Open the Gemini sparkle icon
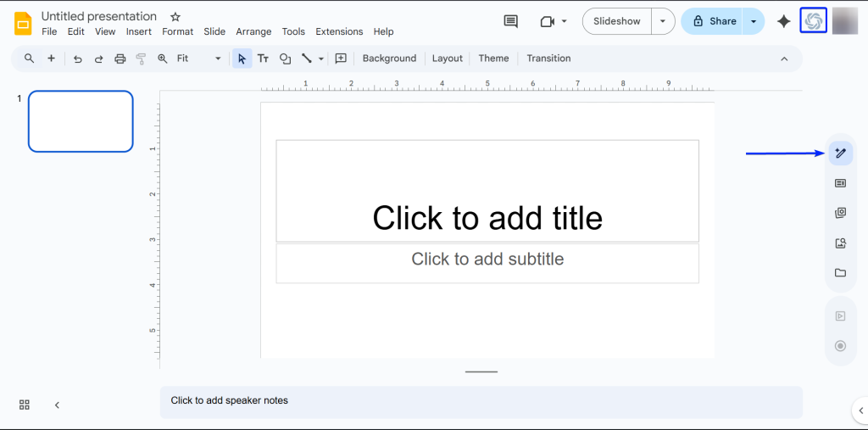The height and width of the screenshot is (430, 868). point(783,21)
